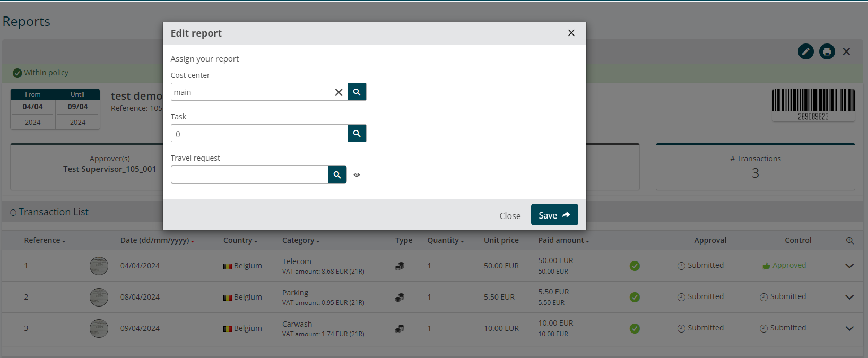
Task: Click into the Travel request input field
Action: (x=249, y=174)
